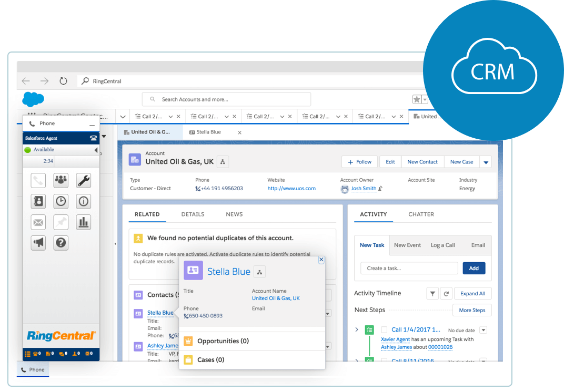Open the CHATTER tab

tap(421, 214)
